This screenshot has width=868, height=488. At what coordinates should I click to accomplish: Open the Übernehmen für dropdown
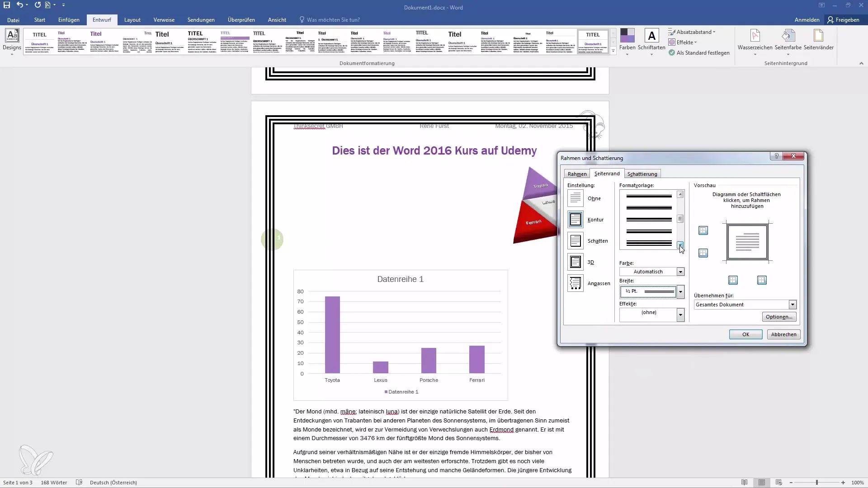[x=792, y=305]
